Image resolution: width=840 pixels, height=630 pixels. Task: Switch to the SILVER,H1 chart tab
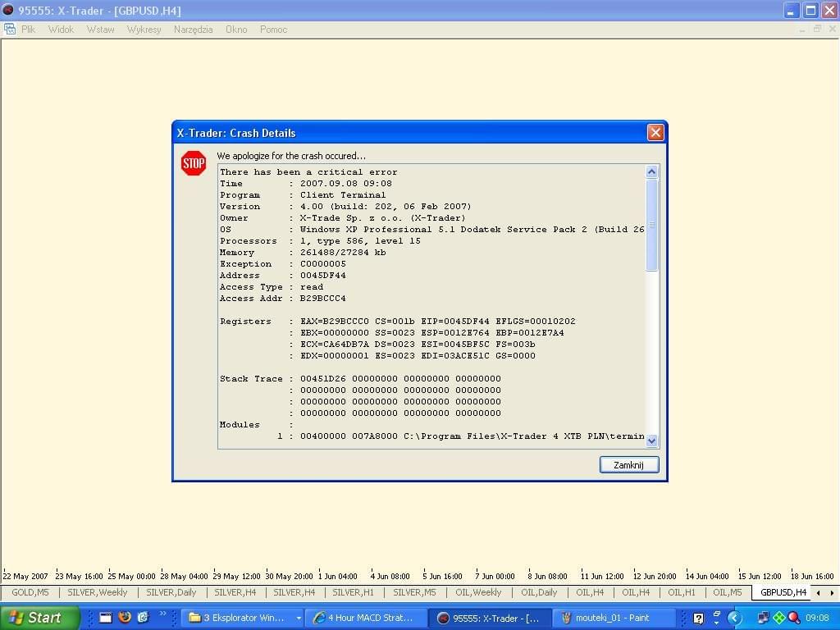point(353,592)
